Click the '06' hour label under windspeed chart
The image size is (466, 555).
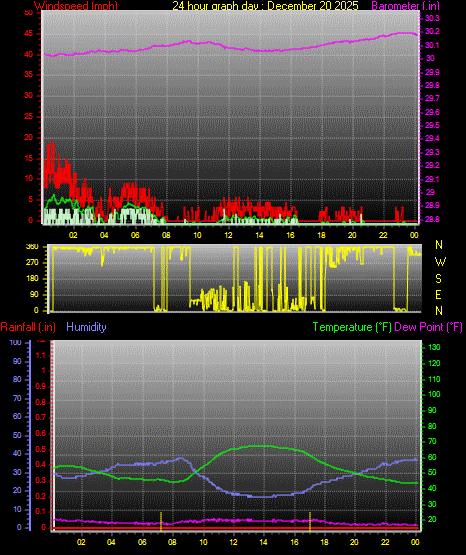coord(135,235)
